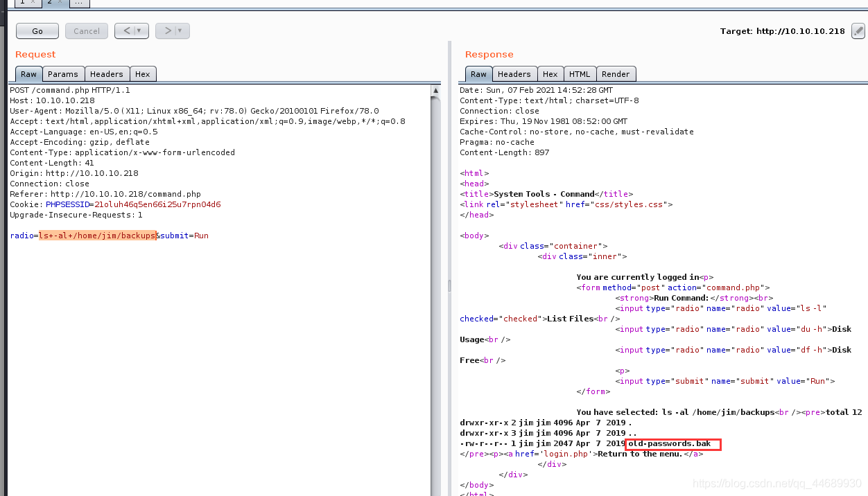
Task: Click the old-passwords.bak filename in response
Action: pos(669,443)
